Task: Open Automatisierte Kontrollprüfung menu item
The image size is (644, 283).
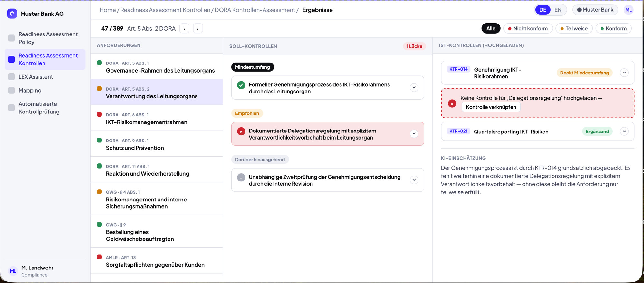Action: coord(45,108)
